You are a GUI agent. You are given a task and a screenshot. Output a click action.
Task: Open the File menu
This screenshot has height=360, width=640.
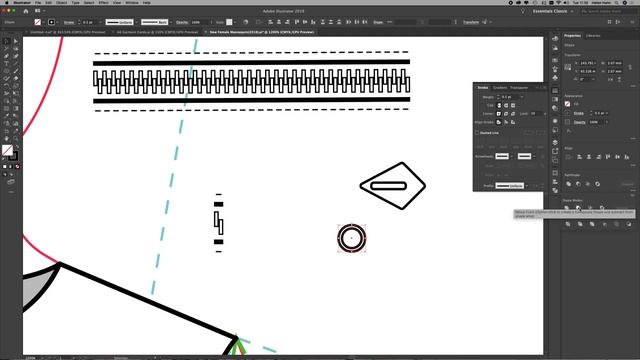[38, 2]
